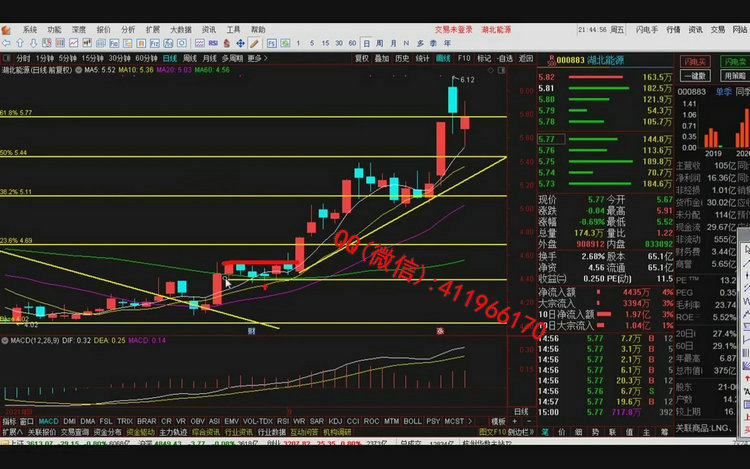Viewport: 750px width, 469px height.
Task: Toggle the 画线 drawing mode
Action: [x=443, y=58]
